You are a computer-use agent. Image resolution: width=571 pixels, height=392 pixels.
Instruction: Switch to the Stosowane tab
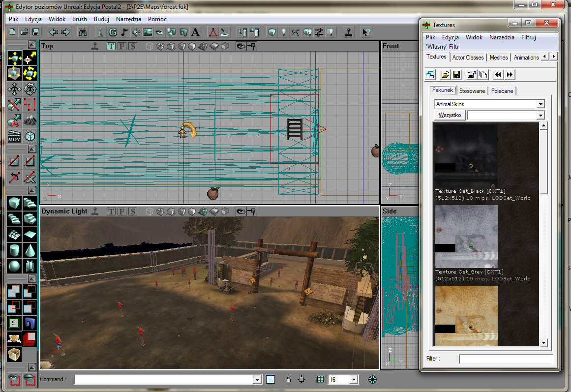coord(472,90)
